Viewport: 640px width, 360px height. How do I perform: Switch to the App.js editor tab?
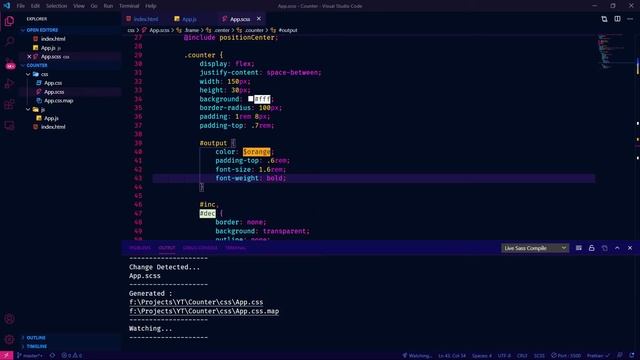click(189, 19)
